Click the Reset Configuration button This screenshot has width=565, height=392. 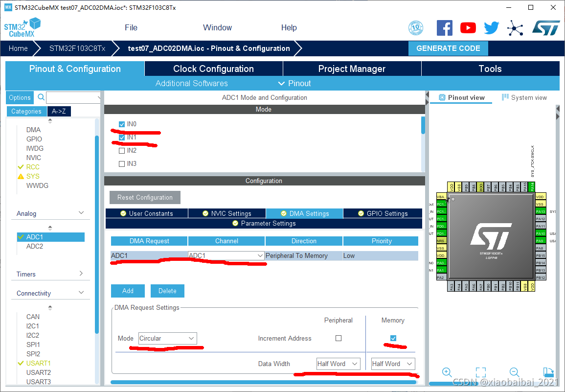tap(145, 197)
